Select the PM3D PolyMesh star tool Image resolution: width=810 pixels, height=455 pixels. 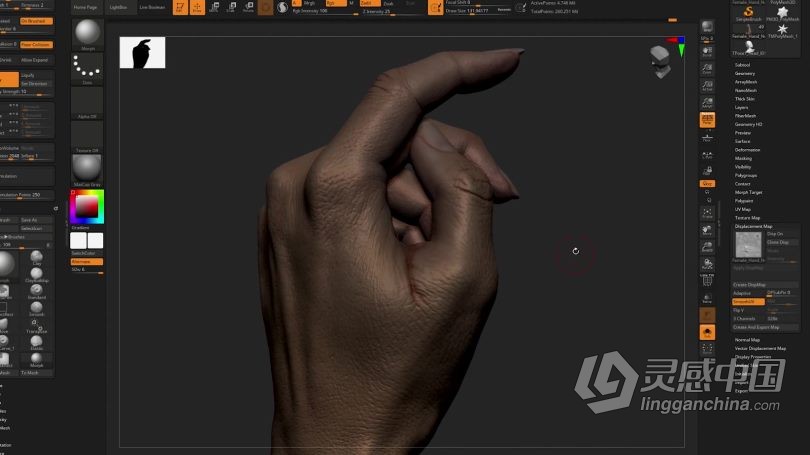pos(783,13)
